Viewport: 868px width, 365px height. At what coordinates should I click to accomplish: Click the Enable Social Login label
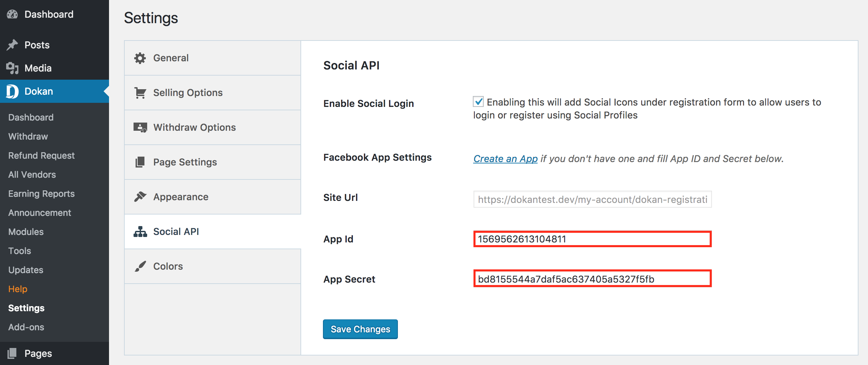(369, 104)
